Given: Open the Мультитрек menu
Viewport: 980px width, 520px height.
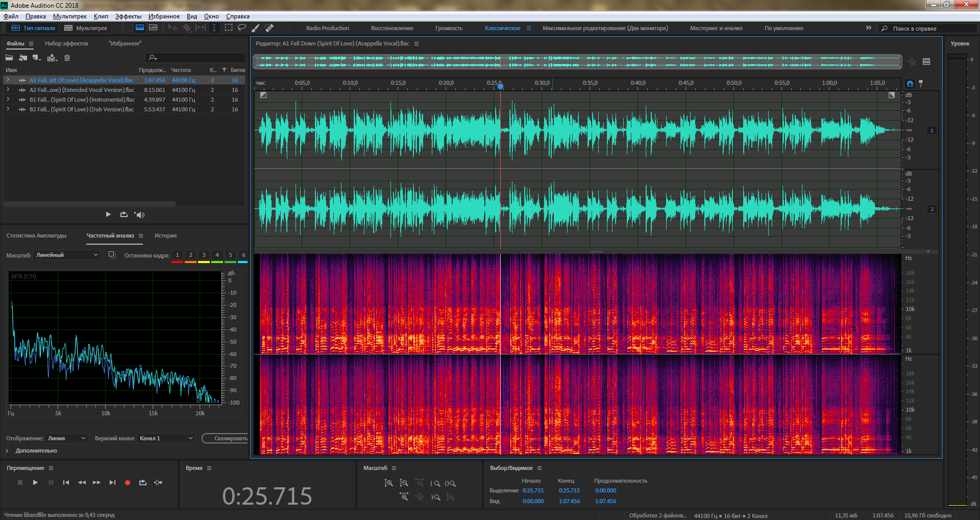Looking at the screenshot, I should pyautogui.click(x=70, y=16).
